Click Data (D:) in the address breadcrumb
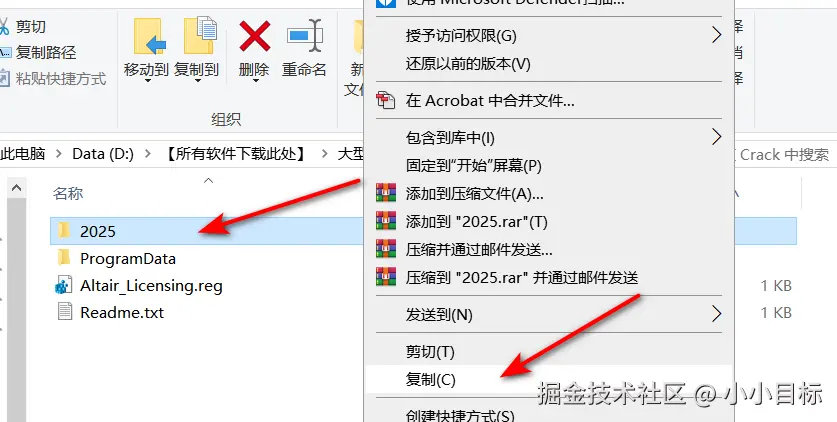 pyautogui.click(x=103, y=154)
